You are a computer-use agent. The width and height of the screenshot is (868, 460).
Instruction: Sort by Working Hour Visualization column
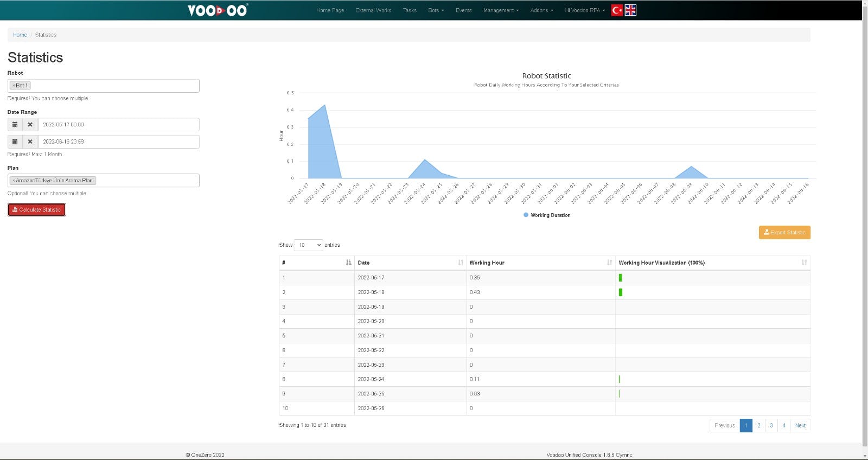click(713, 263)
